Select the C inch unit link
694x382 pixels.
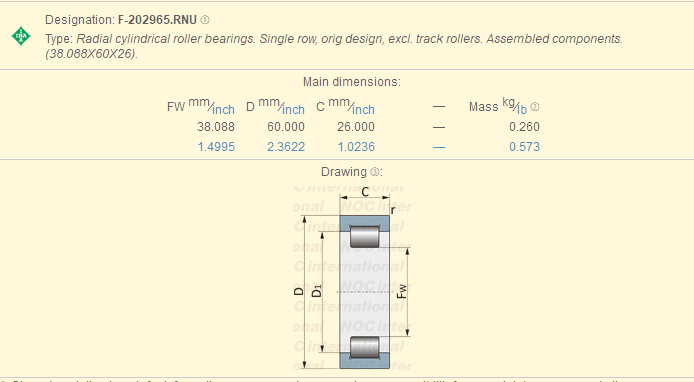pyautogui.click(x=363, y=109)
